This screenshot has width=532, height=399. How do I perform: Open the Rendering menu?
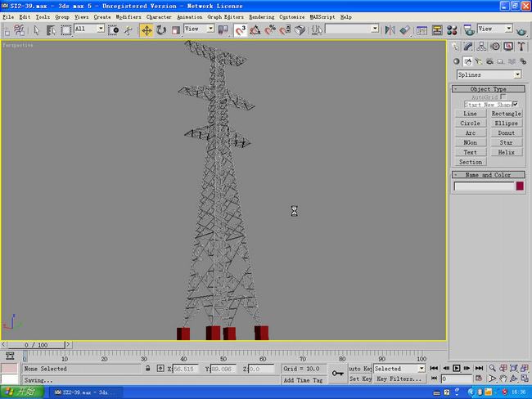pos(262,16)
